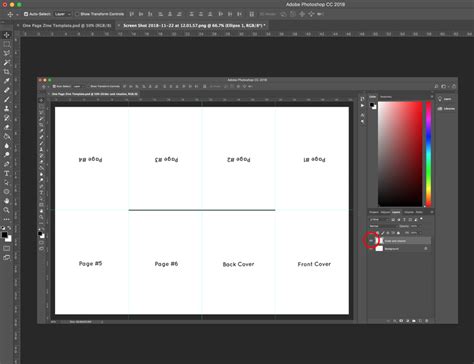
Task: Select the Eraser tool
Action: pyautogui.click(x=6, y=127)
